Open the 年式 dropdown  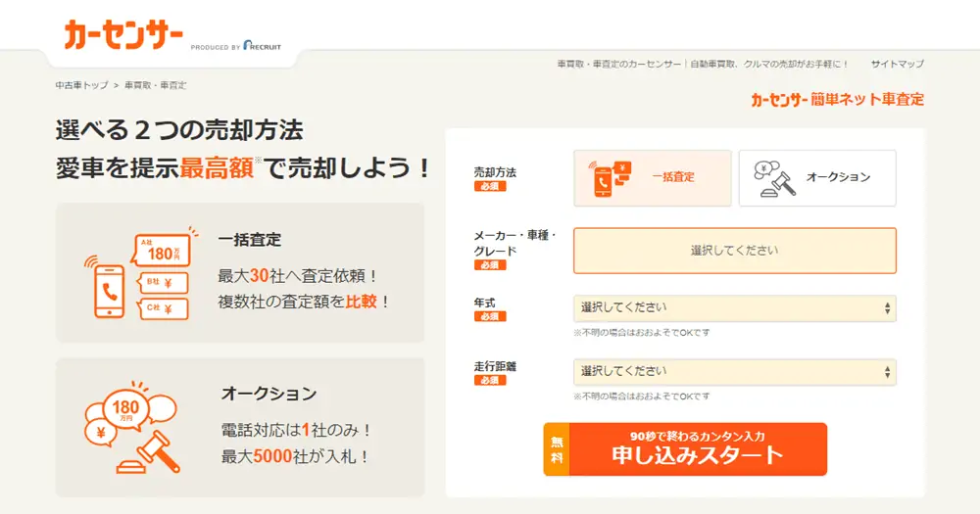(735, 308)
